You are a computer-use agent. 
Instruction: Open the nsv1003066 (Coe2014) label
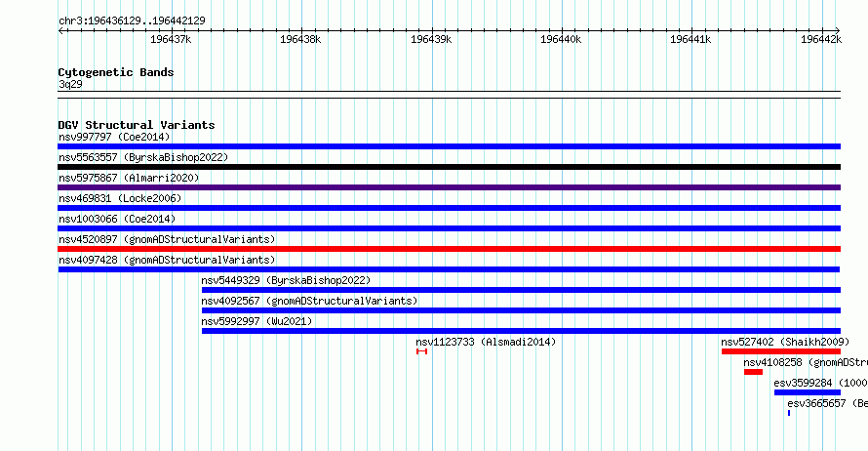pos(117,219)
